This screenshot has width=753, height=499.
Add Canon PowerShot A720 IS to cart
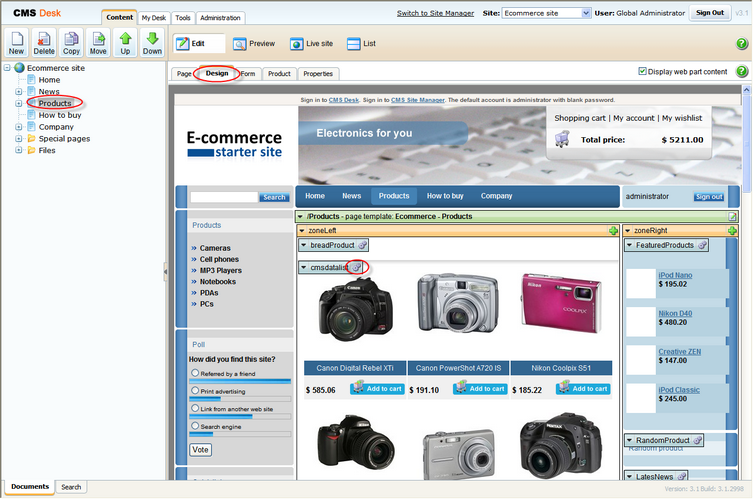click(x=480, y=388)
